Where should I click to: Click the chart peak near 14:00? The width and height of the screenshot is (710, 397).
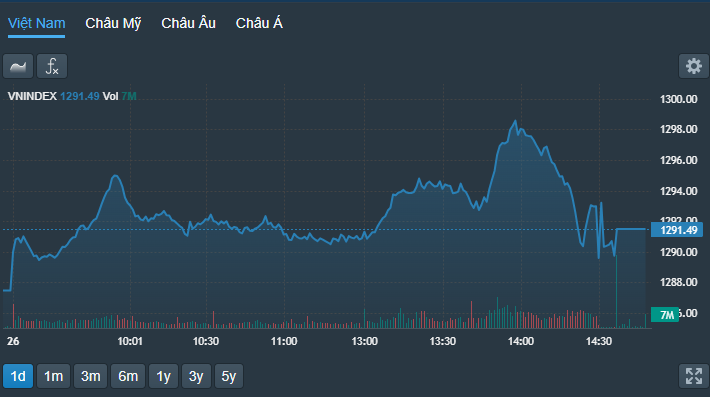(x=515, y=121)
